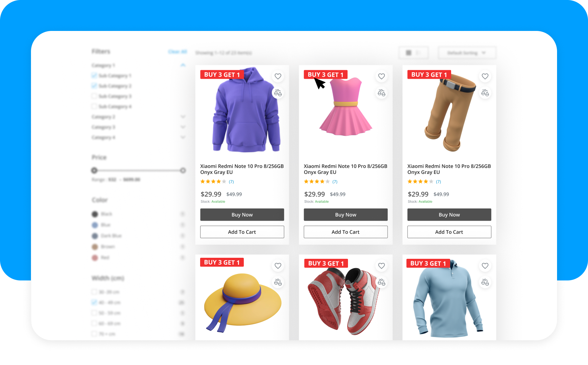This screenshot has height=365, width=588.
Task: Click heart icon on red sneakers card
Action: pos(381,266)
